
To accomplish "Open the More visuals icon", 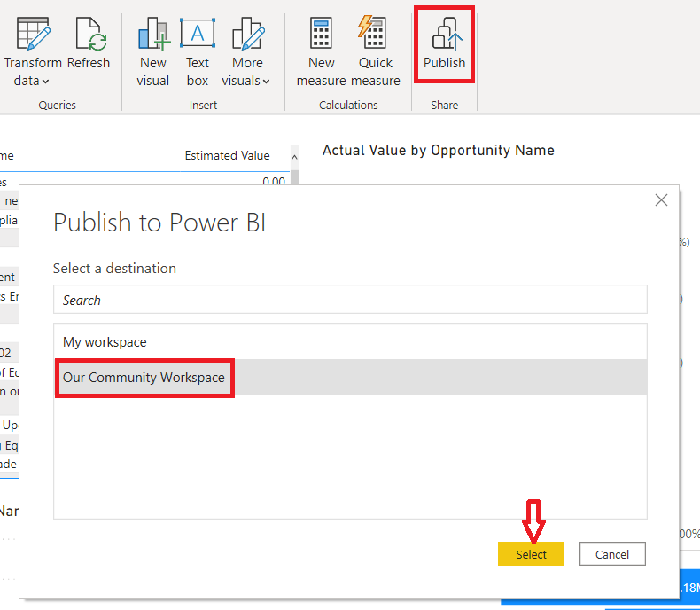I will tap(248, 34).
